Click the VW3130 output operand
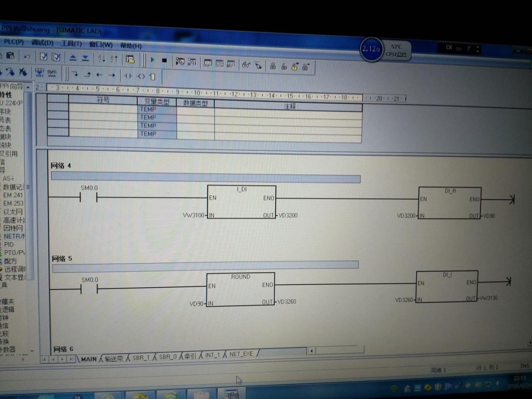Image resolution: width=532 pixels, height=399 pixels. [x=488, y=298]
